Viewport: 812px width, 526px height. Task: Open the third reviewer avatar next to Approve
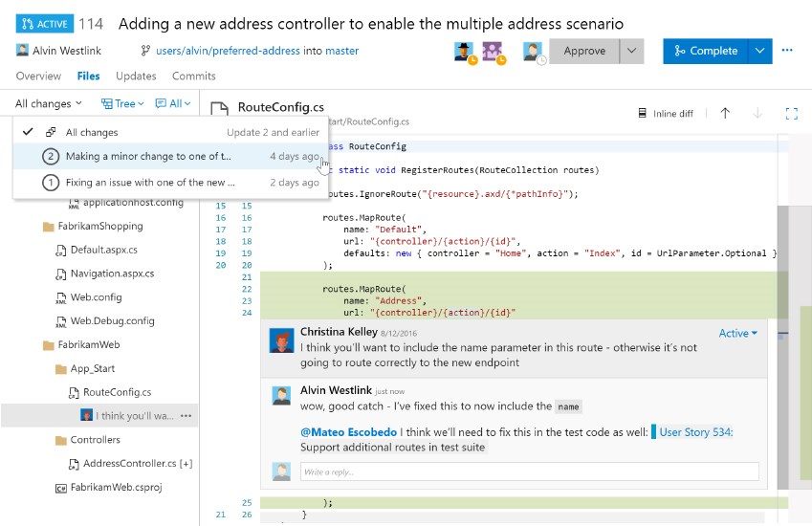coord(533,52)
